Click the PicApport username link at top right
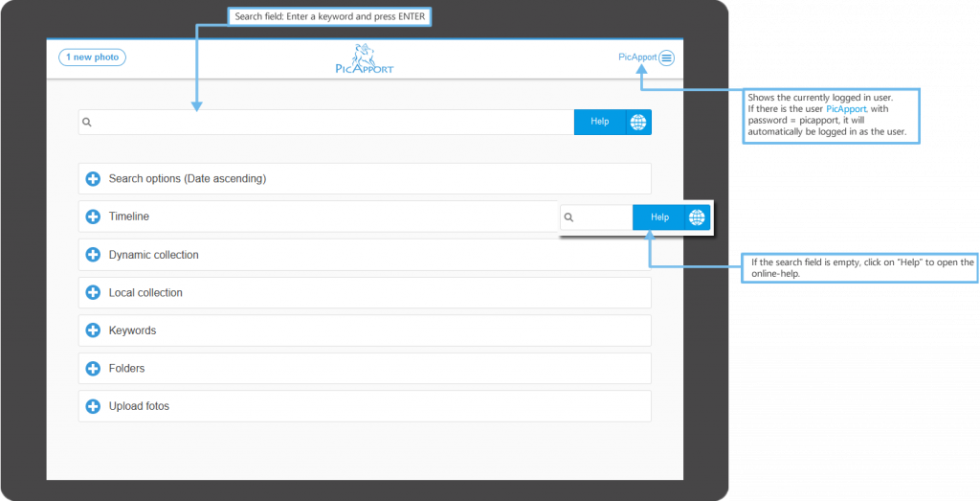 (x=637, y=57)
